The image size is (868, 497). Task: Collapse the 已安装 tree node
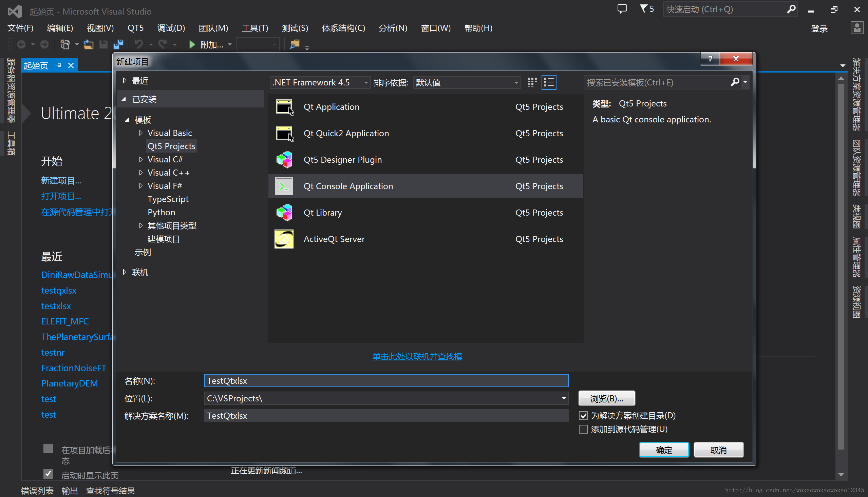124,99
